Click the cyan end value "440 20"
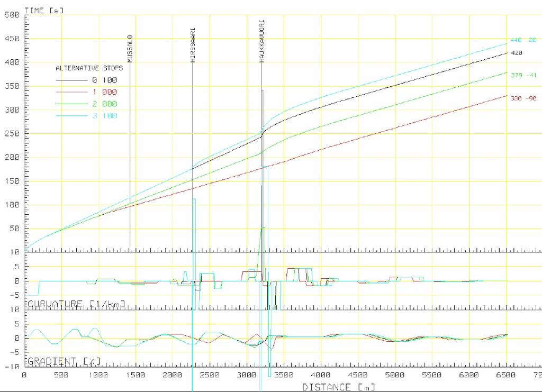 click(x=523, y=40)
